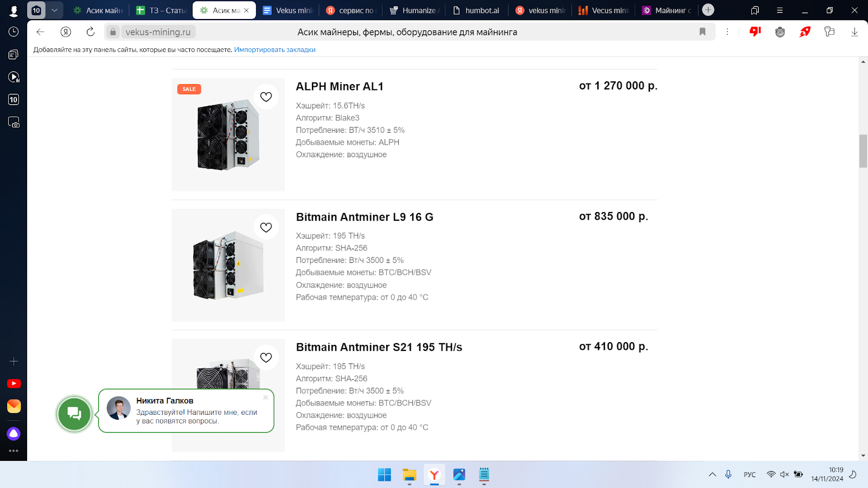Screen dimensions: 868x488
Task: Open profile icon in the sidebar
Action: (x=14, y=11)
